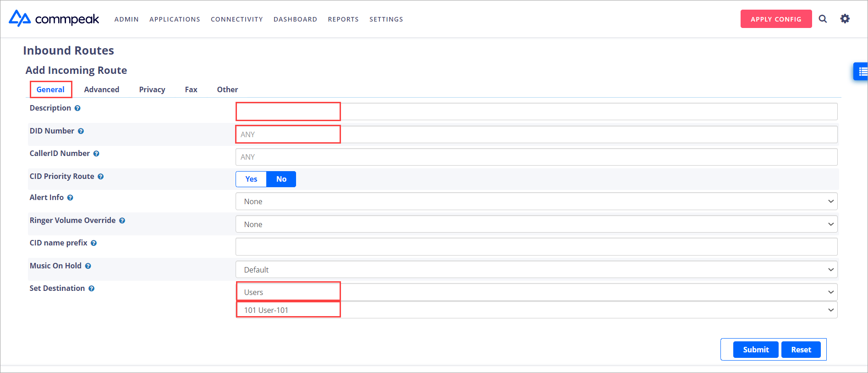Set CID Priority Route to Yes
The image size is (868, 373).
coord(251,179)
